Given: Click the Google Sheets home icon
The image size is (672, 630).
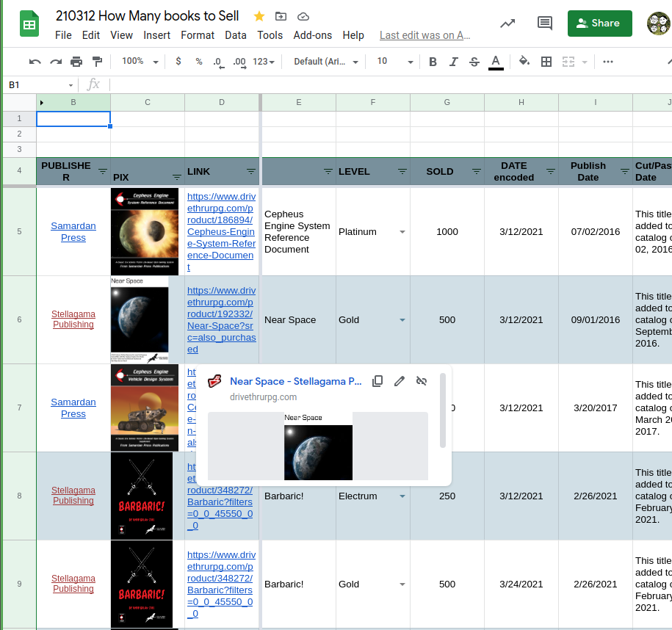Looking at the screenshot, I should coord(29,24).
